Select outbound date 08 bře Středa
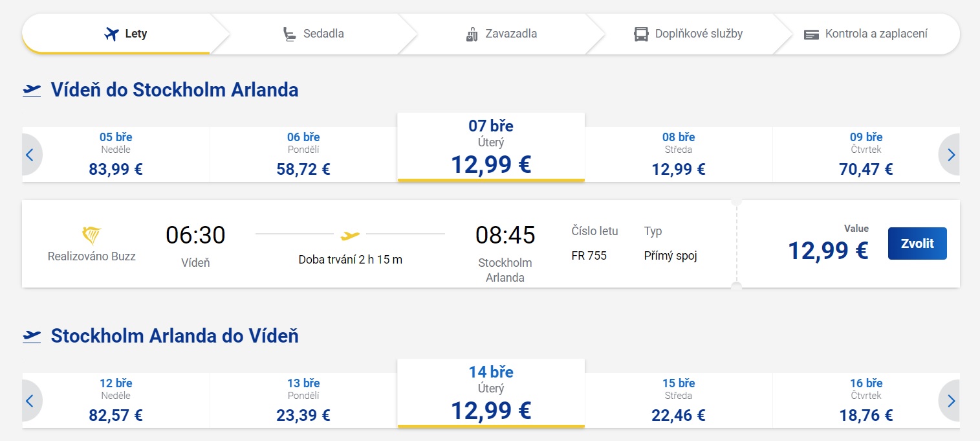Viewport: 980px width, 441px height. coord(679,154)
